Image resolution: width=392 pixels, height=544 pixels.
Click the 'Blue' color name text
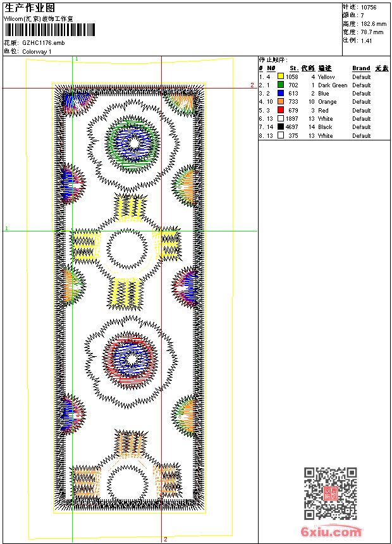point(323,94)
